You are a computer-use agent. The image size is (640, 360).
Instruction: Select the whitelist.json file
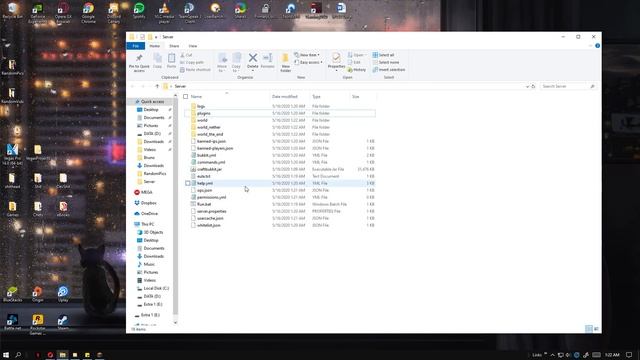(209, 225)
